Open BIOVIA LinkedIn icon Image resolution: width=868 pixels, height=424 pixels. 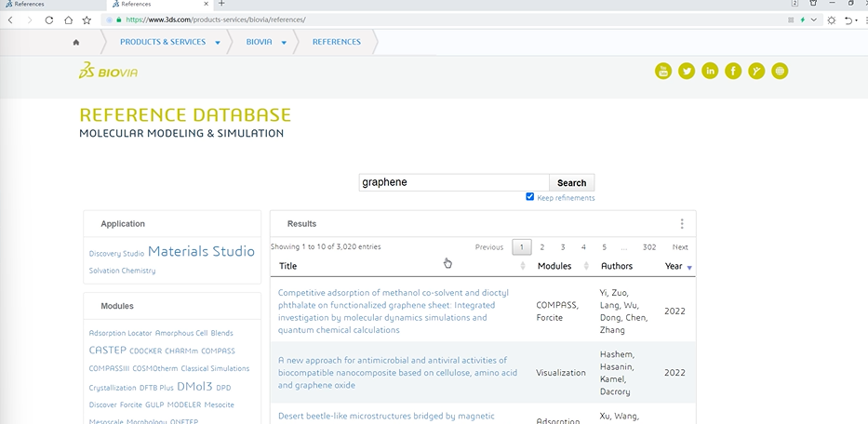pos(710,71)
